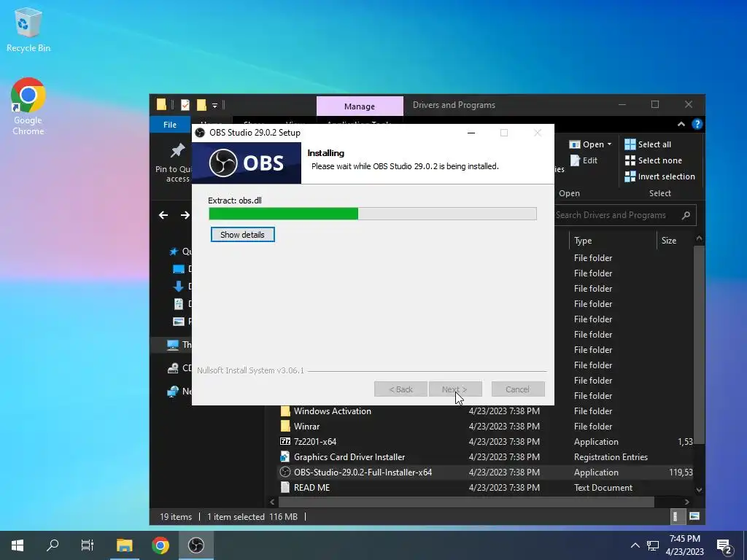Click the Properties checkmark icon in title bar
The width and height of the screenshot is (747, 560).
coord(185,105)
